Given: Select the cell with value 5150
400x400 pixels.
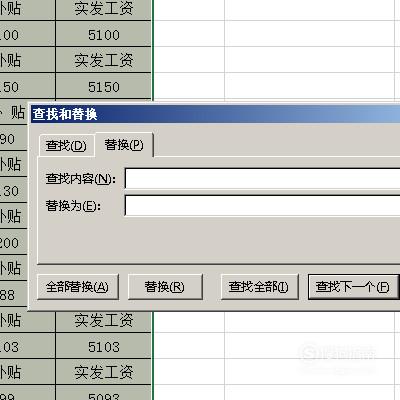Looking at the screenshot, I should (104, 86).
